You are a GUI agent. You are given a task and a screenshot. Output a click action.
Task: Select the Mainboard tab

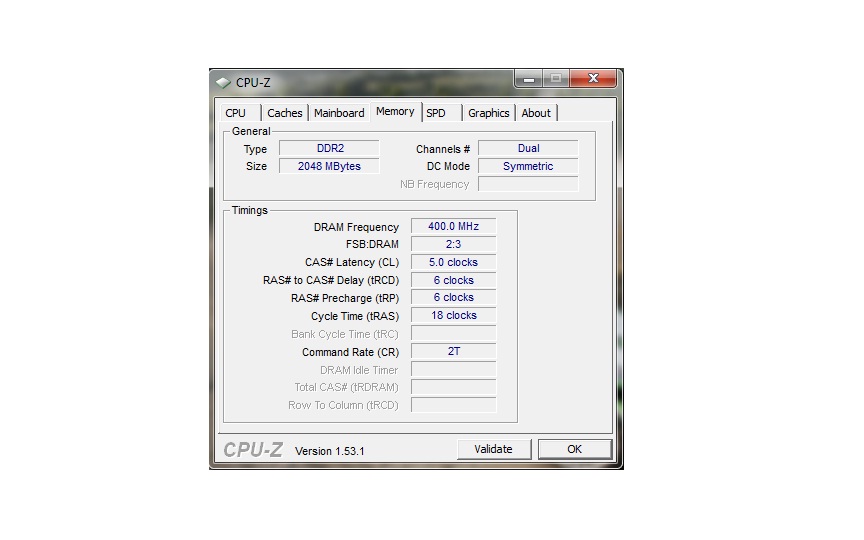pyautogui.click(x=339, y=113)
